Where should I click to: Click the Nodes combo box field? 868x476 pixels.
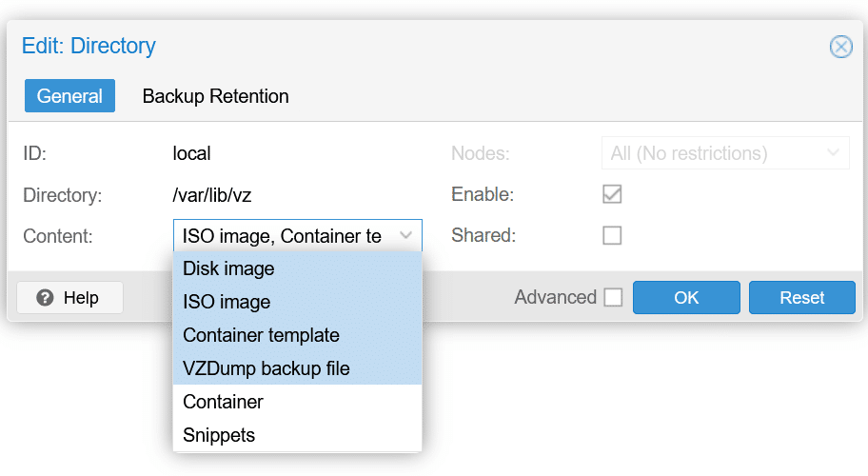coord(725,152)
